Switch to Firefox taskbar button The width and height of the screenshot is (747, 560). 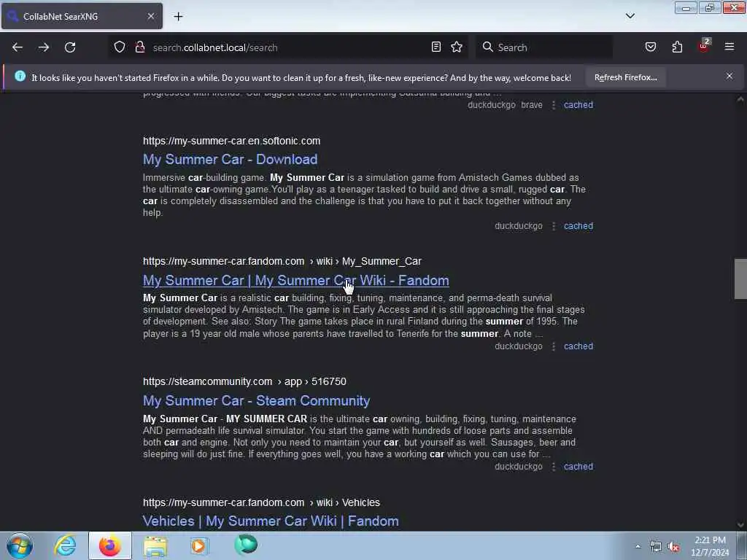(x=110, y=545)
